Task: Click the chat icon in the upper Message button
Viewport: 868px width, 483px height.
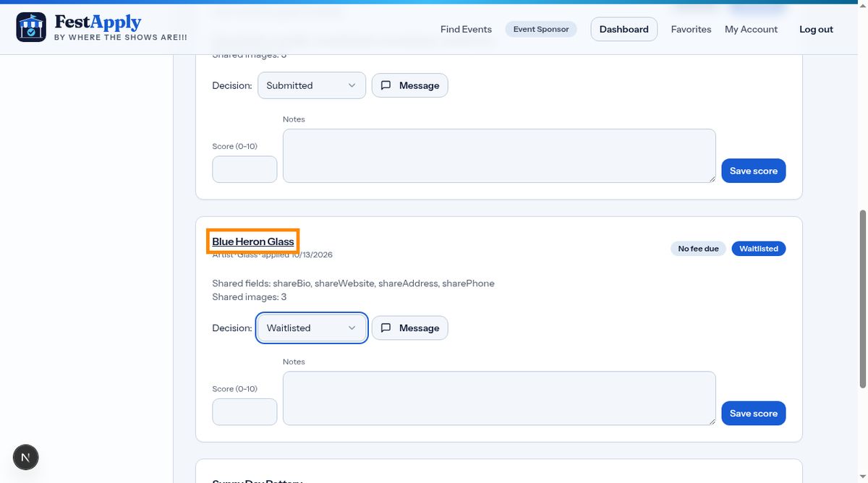Action: (x=386, y=85)
